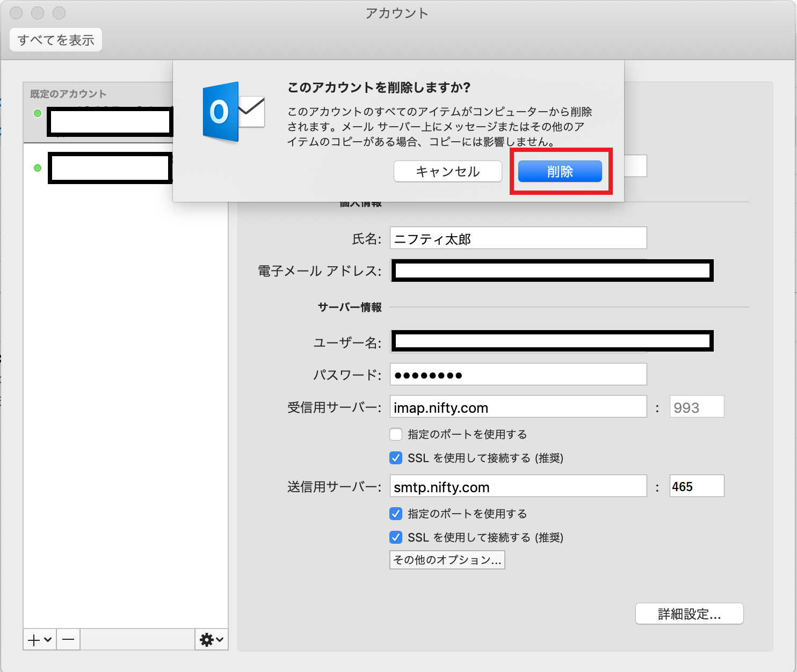Click the Outlook icon in the delete dialog
The height and width of the screenshot is (672, 797).
pyautogui.click(x=233, y=112)
